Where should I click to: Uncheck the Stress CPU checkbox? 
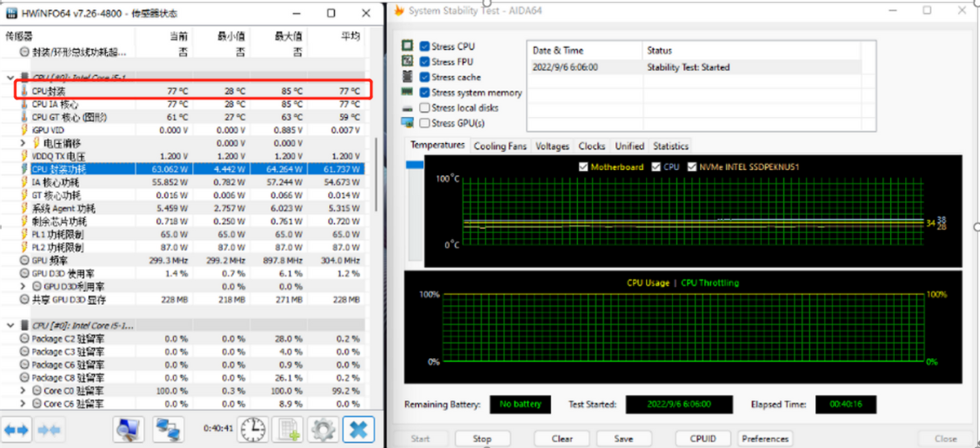[x=425, y=47]
